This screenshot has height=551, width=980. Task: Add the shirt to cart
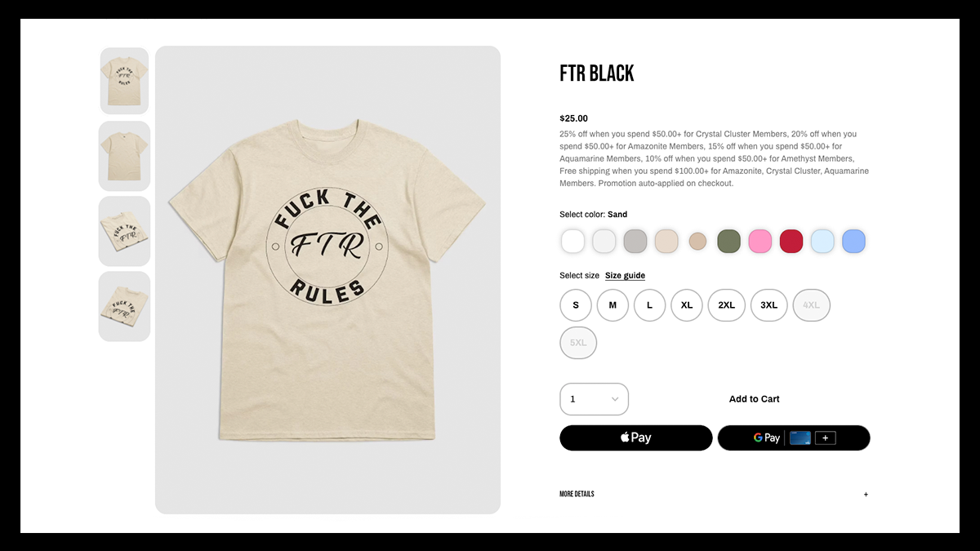[754, 399]
